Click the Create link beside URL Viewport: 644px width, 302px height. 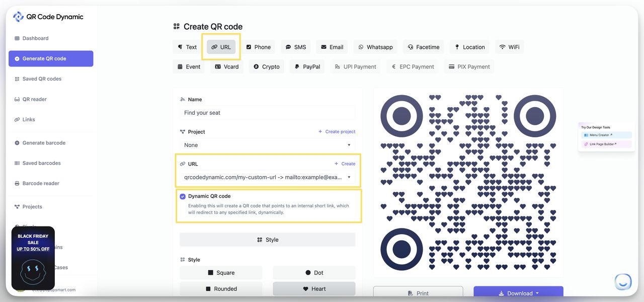point(345,164)
